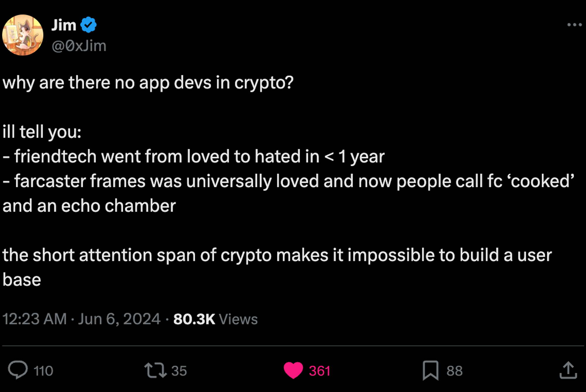The image size is (586, 392).
Task: Click the repost arrows icon
Action: pyautogui.click(x=155, y=370)
